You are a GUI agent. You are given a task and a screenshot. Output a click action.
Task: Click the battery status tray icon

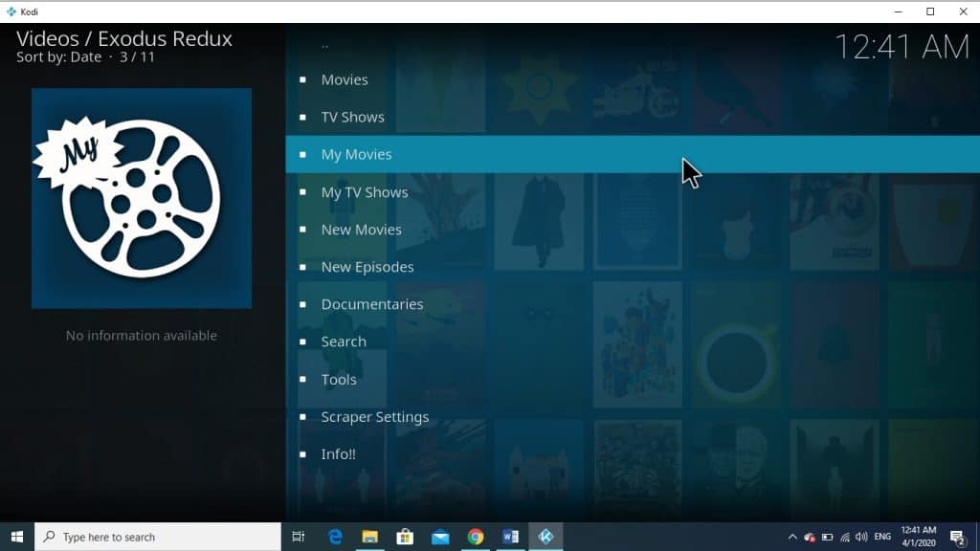828,537
